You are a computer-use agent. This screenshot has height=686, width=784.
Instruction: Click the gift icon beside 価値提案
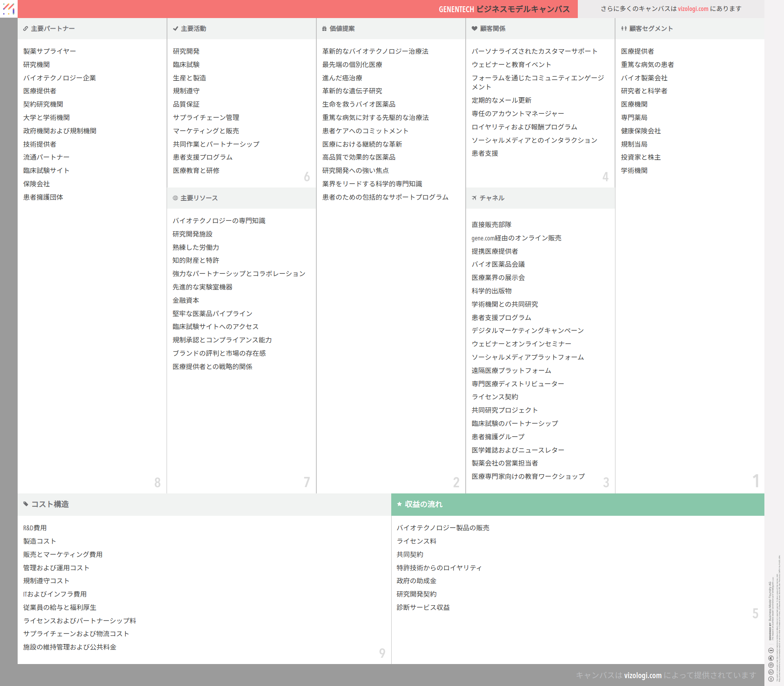tap(324, 29)
